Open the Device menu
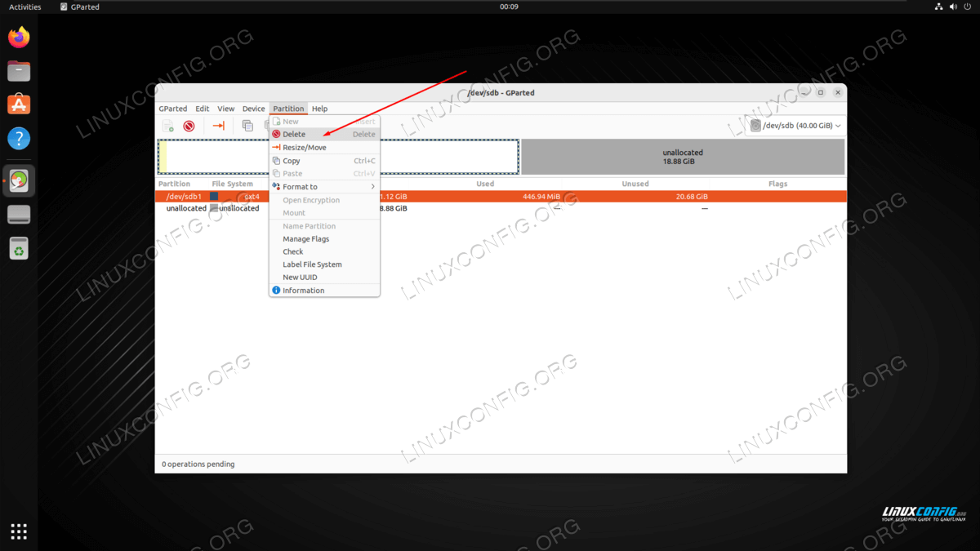 254,109
